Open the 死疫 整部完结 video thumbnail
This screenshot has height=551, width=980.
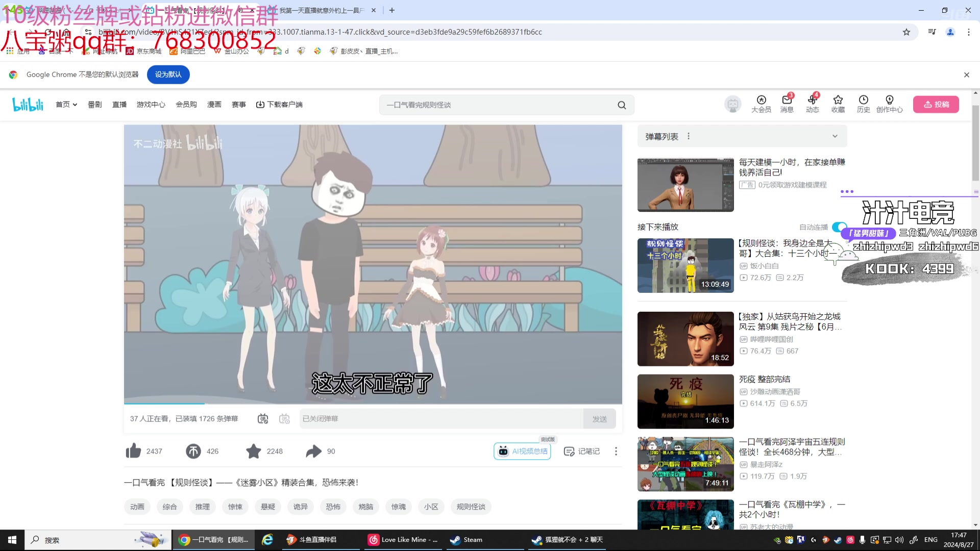point(685,402)
